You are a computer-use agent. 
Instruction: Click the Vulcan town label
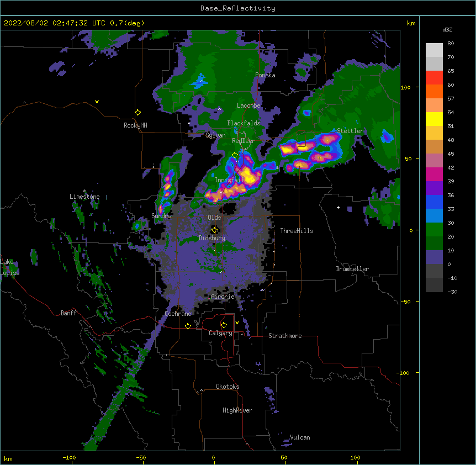[x=300, y=437]
